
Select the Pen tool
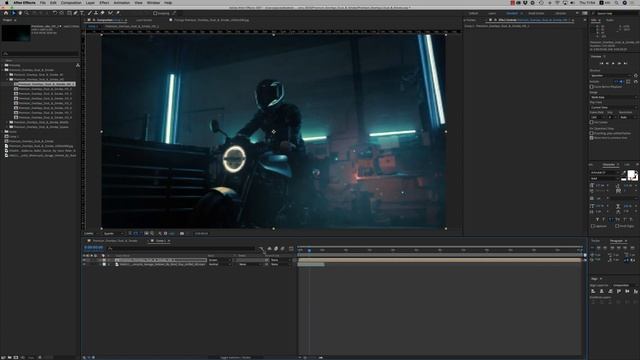click(x=76, y=13)
